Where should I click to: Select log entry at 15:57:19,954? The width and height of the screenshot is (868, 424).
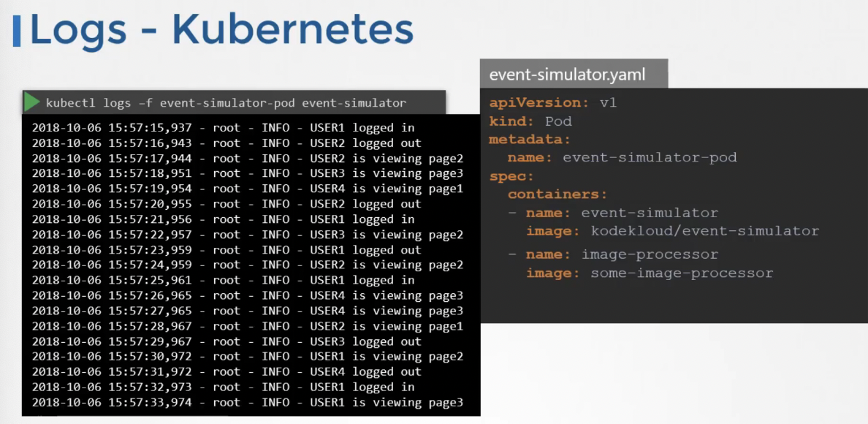pyautogui.click(x=248, y=189)
